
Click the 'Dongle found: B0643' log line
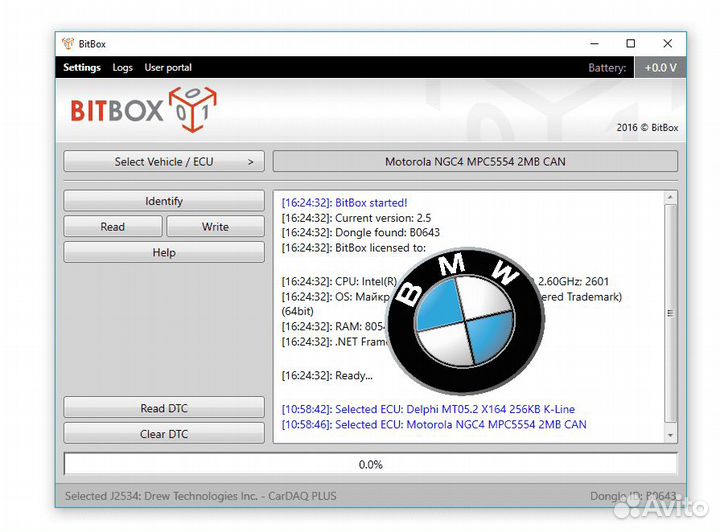[360, 233]
